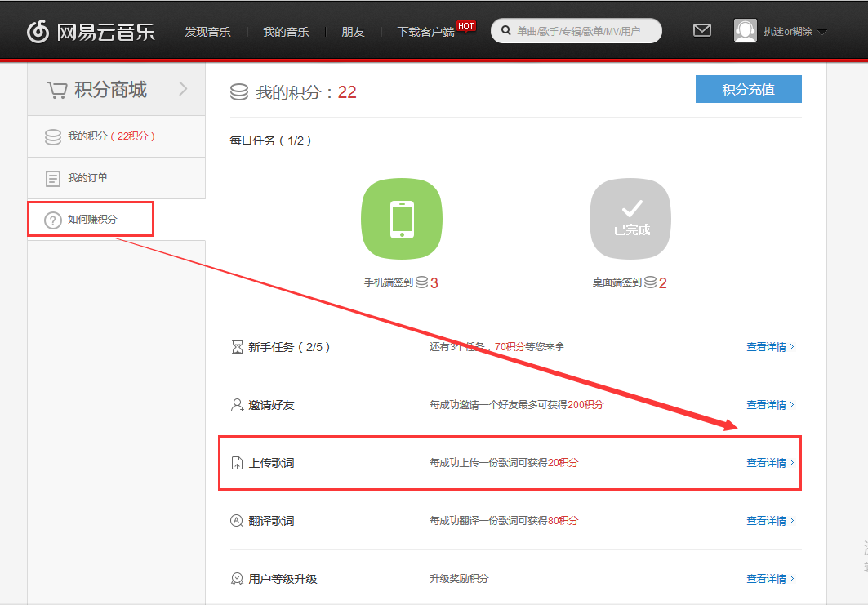Open the 朋友 menu item

353,31
